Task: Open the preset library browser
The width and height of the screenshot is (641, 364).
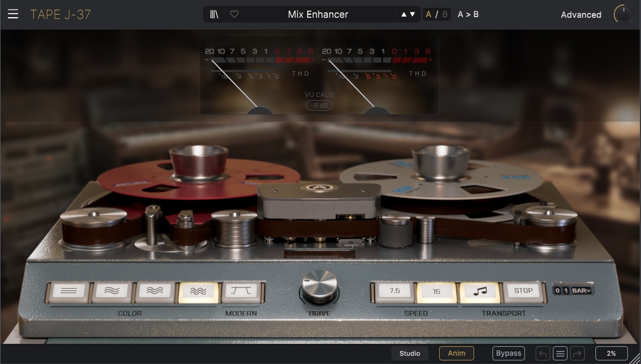Action: pyautogui.click(x=214, y=14)
